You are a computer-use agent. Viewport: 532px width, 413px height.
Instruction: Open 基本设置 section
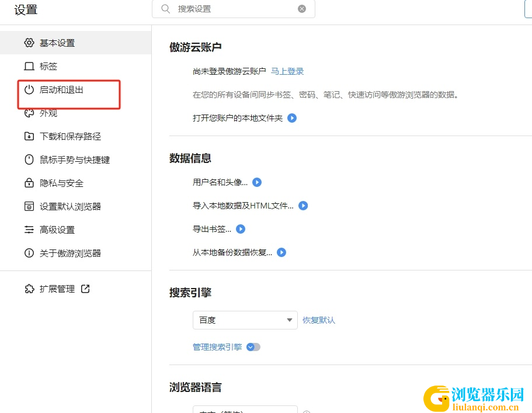[76, 43]
